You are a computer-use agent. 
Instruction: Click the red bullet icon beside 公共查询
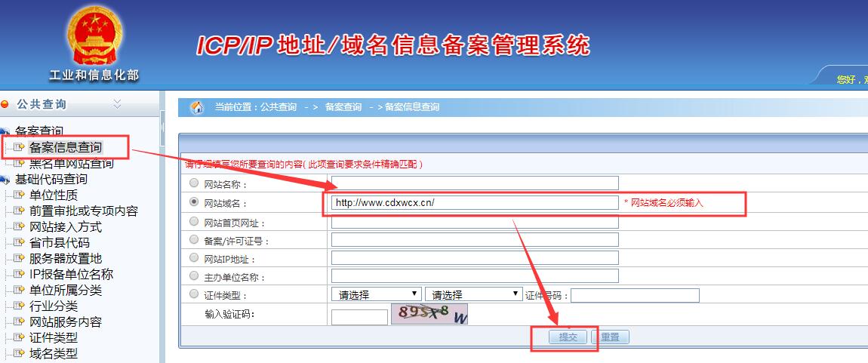[5, 104]
